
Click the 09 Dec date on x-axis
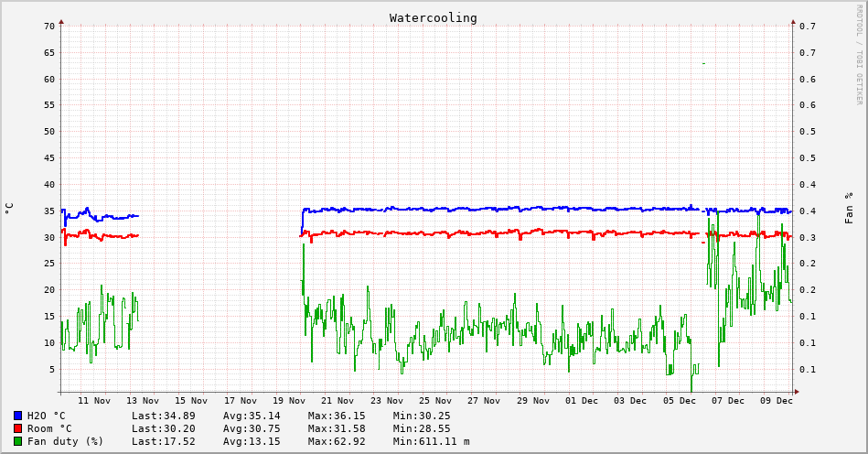777,400
